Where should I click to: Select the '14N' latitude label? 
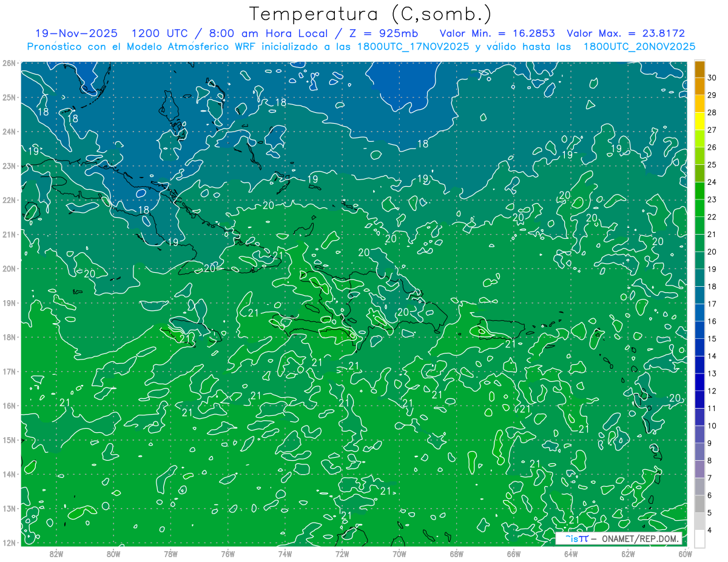click(8, 474)
